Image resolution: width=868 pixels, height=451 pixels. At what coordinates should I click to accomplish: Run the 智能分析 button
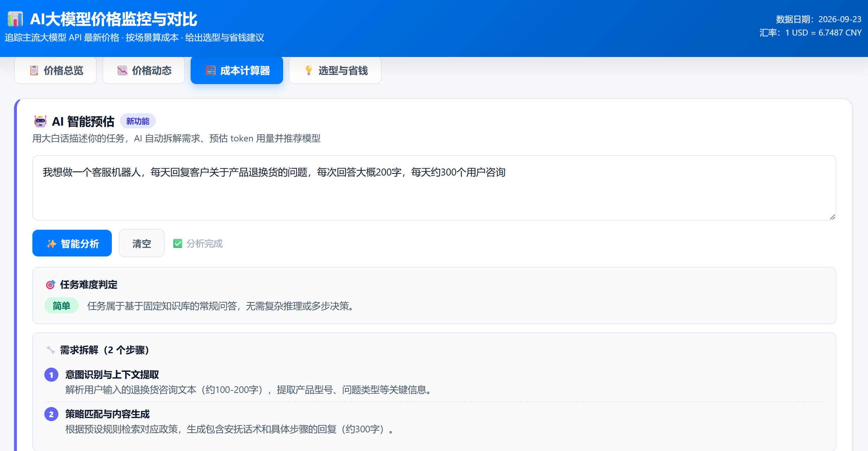(x=72, y=243)
